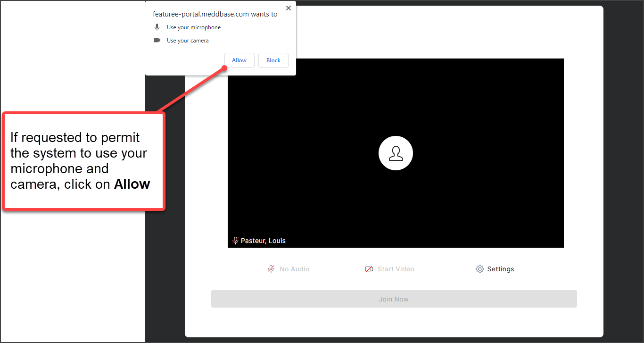This screenshot has width=644, height=343.
Task: Click the 'featuree-portal.meddbase.com wants to' heading
Action: 215,14
